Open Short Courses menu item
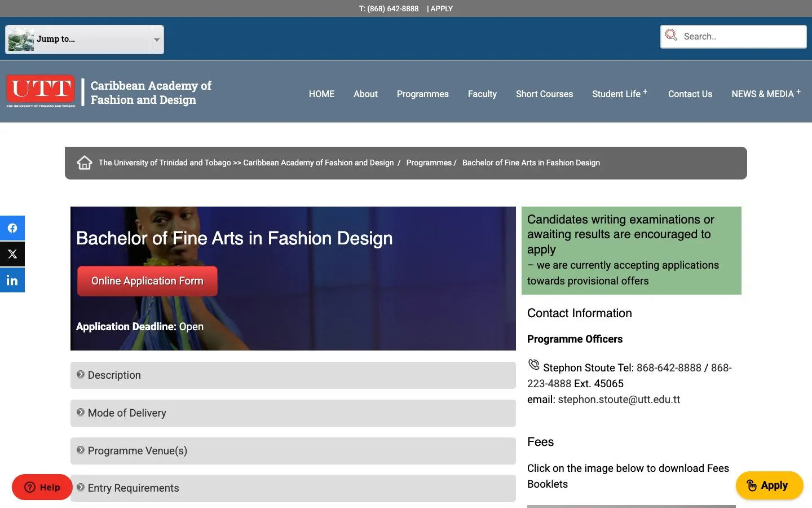This screenshot has height=508, width=812. click(544, 94)
